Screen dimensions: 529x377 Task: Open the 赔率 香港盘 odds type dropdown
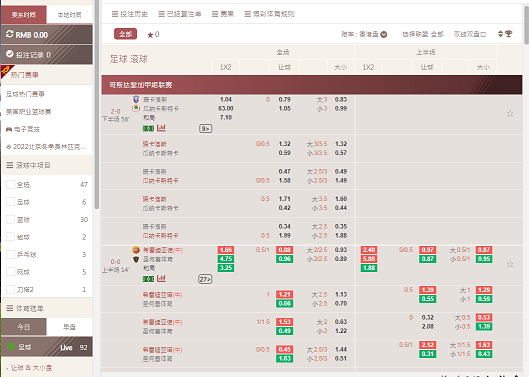pos(364,34)
